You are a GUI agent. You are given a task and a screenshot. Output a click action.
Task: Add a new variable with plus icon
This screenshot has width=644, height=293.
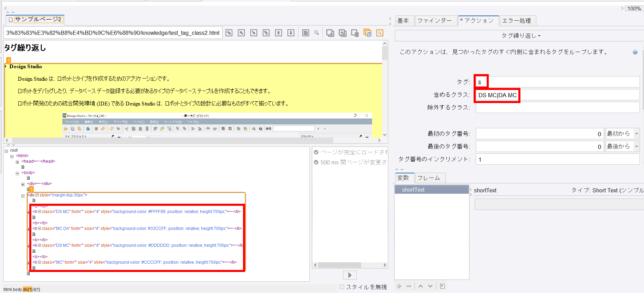coord(399,286)
